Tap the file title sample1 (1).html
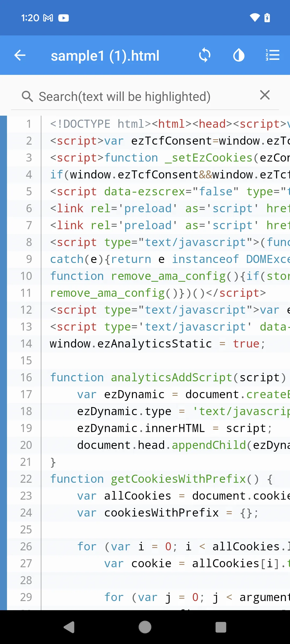Image resolution: width=290 pixels, height=644 pixels. 105,56
